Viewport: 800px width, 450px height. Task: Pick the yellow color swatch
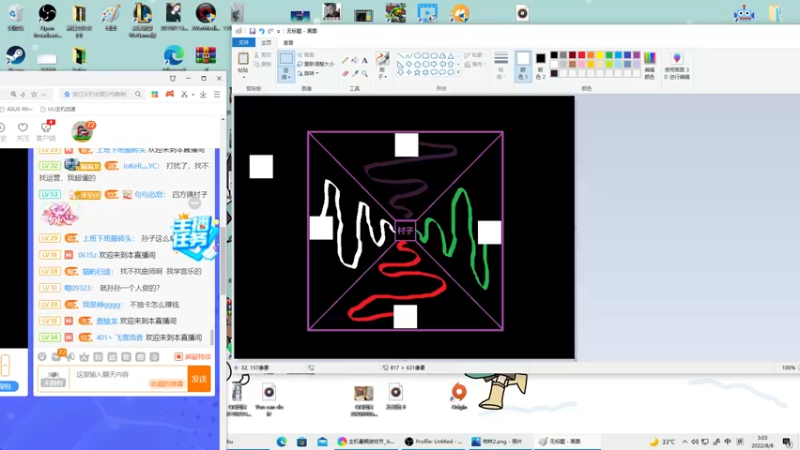tap(600, 55)
